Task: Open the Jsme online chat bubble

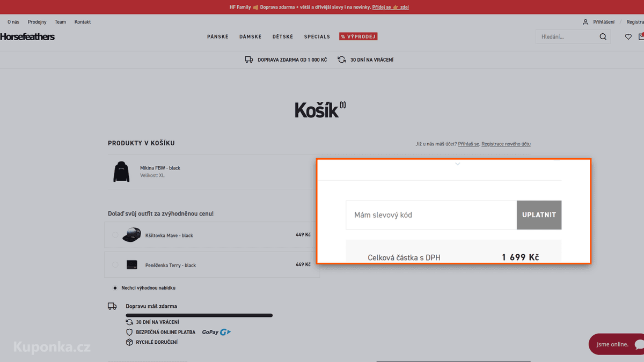Action: point(617,344)
